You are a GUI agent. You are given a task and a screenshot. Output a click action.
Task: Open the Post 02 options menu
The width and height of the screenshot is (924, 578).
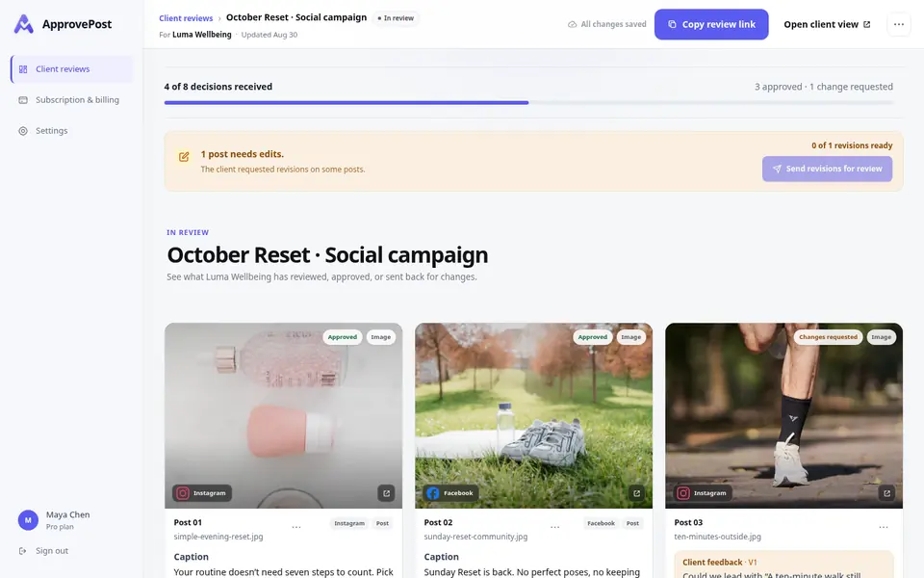coord(555,527)
